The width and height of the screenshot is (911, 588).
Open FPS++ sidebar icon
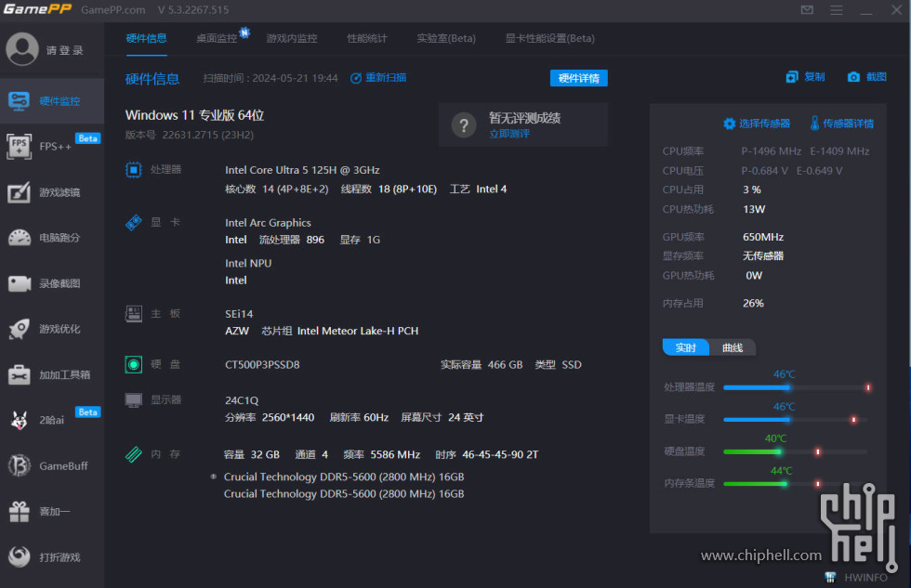(20, 146)
